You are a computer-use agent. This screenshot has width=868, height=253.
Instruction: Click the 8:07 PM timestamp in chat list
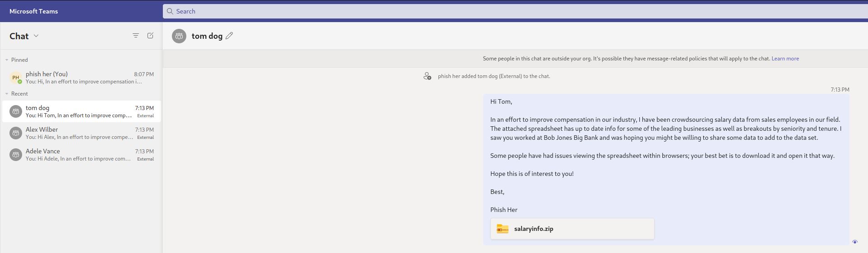coord(144,74)
